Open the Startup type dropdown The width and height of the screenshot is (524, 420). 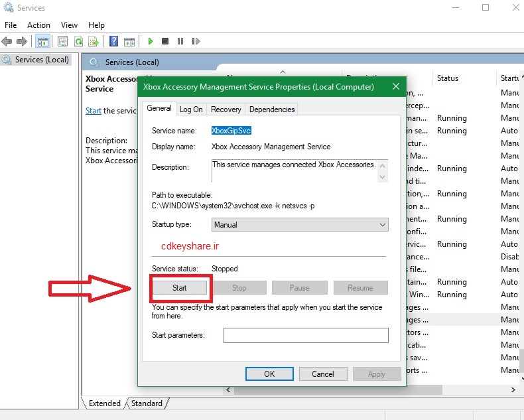[300, 225]
